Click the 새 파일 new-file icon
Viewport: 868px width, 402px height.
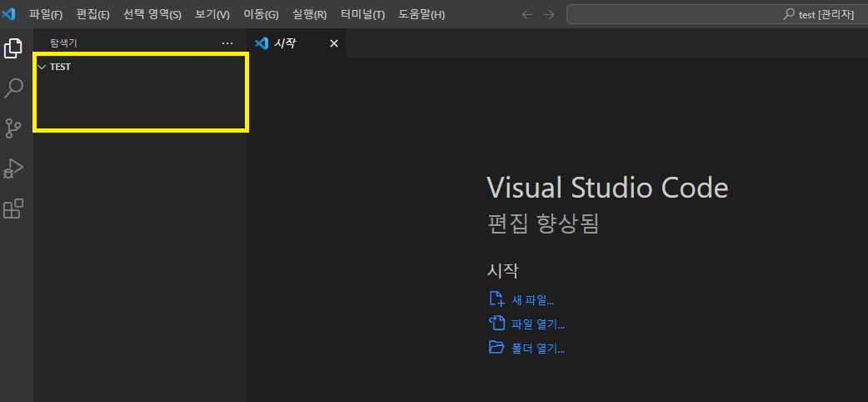[496, 299]
